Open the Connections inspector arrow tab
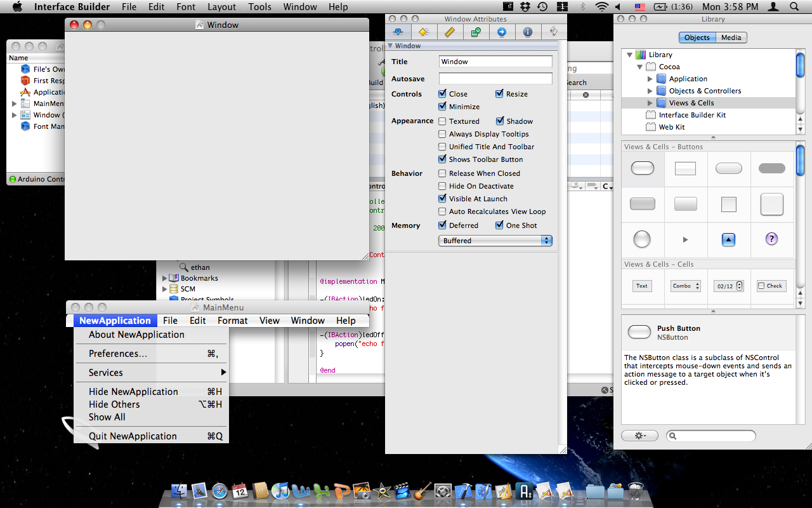Screen dimensions: 812x508 (x=502, y=32)
